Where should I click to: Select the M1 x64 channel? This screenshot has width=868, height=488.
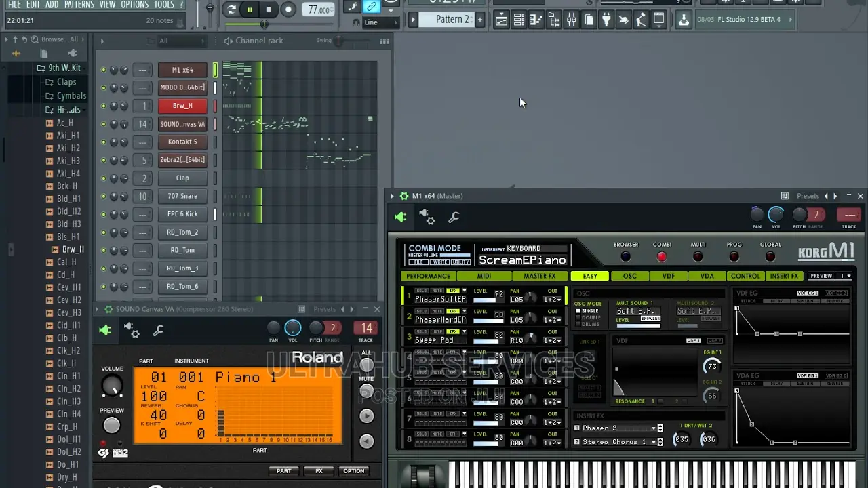182,70
